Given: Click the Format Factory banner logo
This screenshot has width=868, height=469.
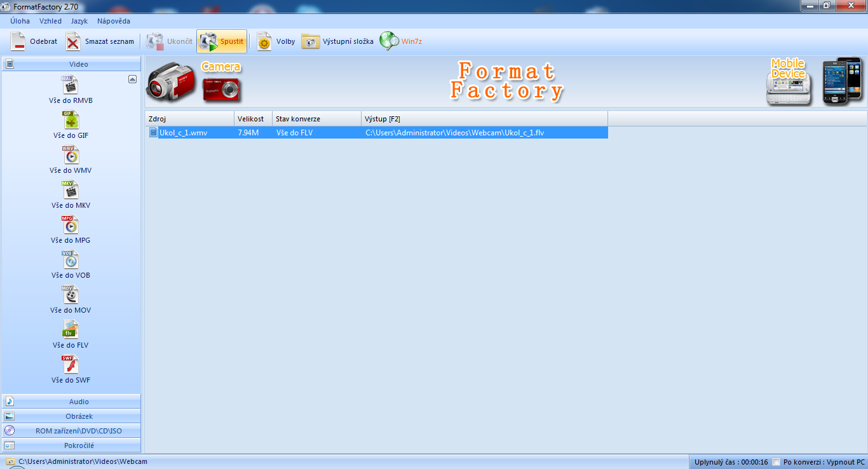Looking at the screenshot, I should coord(506,81).
